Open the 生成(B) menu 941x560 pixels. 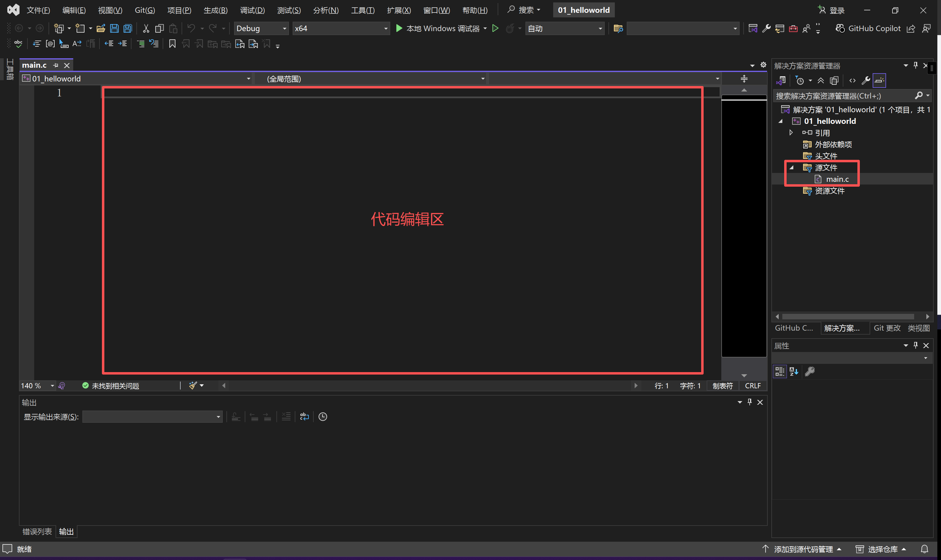[215, 10]
